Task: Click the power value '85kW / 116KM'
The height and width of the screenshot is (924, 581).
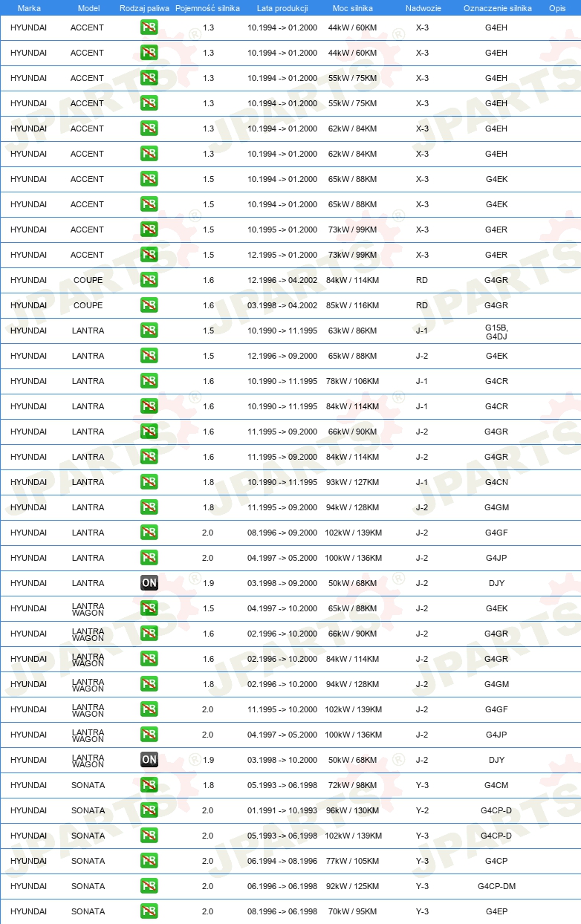Action: [x=353, y=305]
